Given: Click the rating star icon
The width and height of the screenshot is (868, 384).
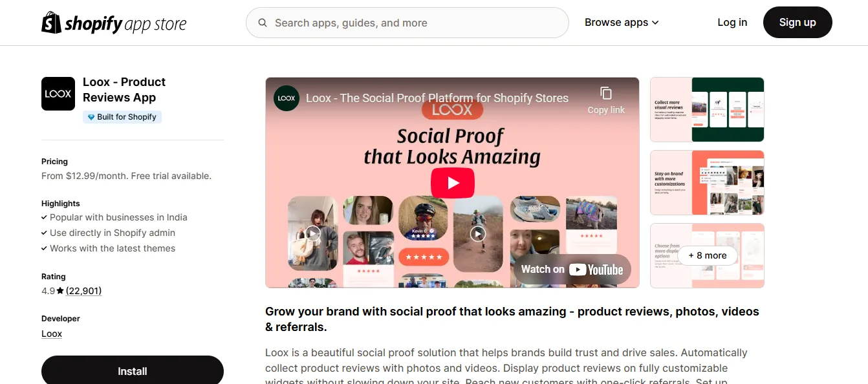Looking at the screenshot, I should [x=60, y=291].
